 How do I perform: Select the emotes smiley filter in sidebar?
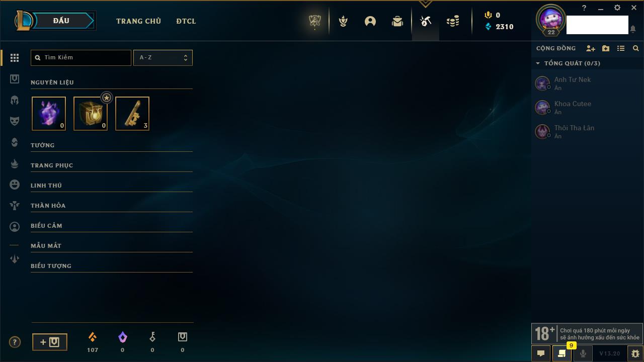pos(15,185)
